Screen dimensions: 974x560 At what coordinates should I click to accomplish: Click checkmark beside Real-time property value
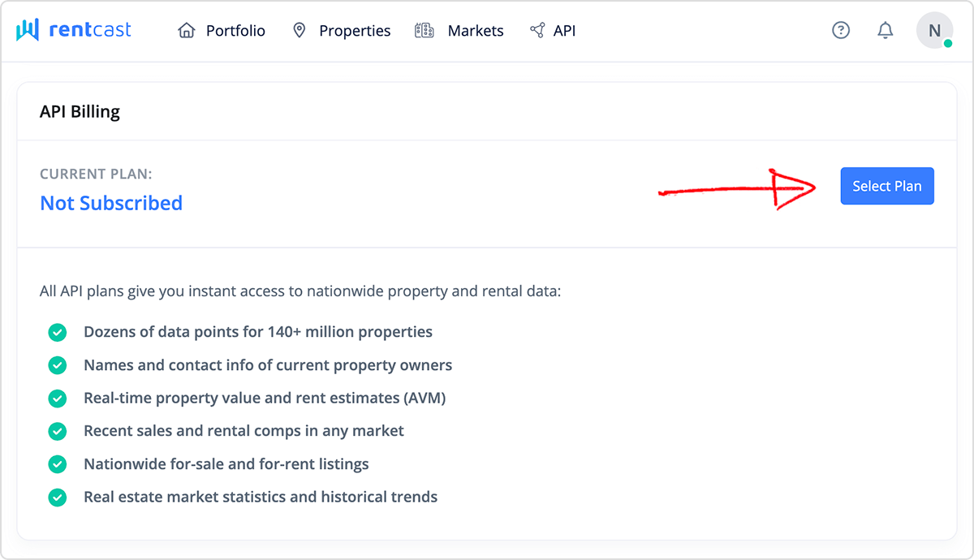coord(57,398)
